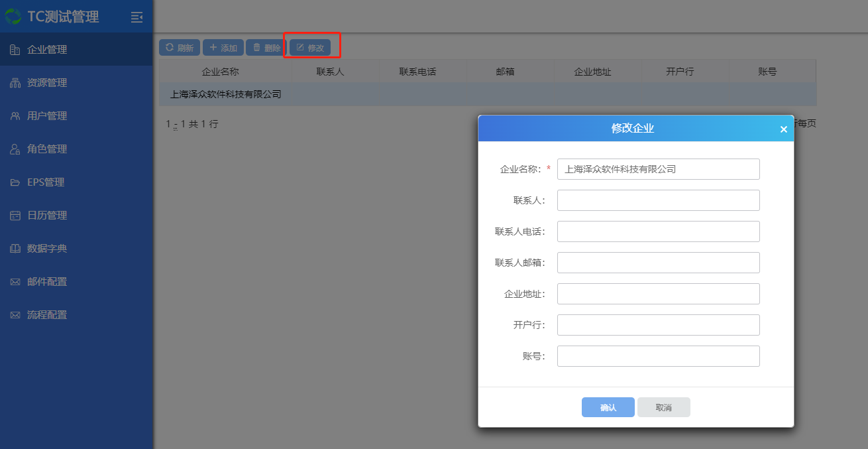
Task: Open 资源管理 in the sidebar
Action: (x=47, y=83)
